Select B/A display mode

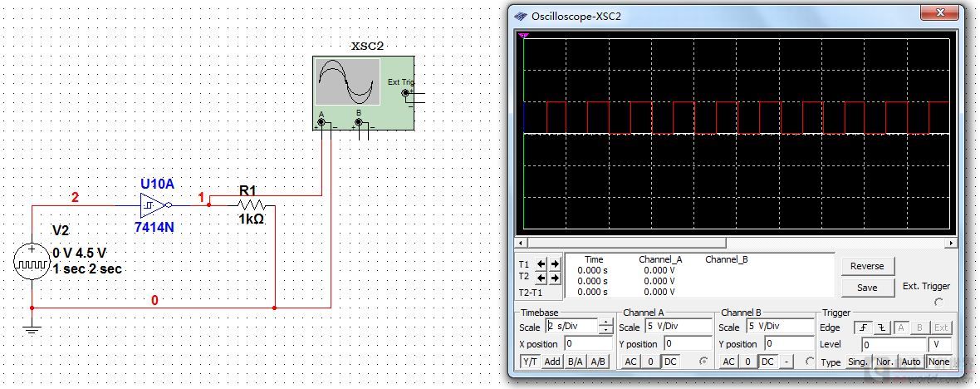(x=575, y=362)
